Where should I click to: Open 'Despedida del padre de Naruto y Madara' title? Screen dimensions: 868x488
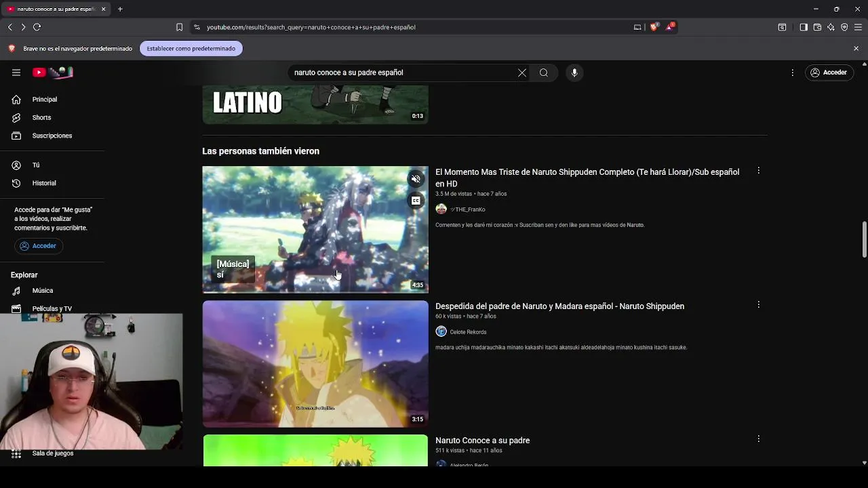click(559, 306)
